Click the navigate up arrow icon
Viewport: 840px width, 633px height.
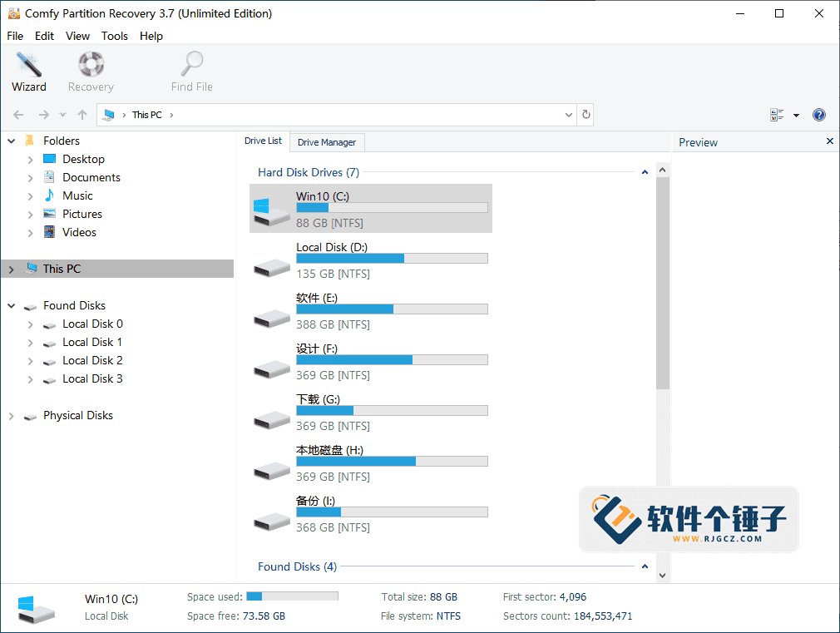[81, 115]
